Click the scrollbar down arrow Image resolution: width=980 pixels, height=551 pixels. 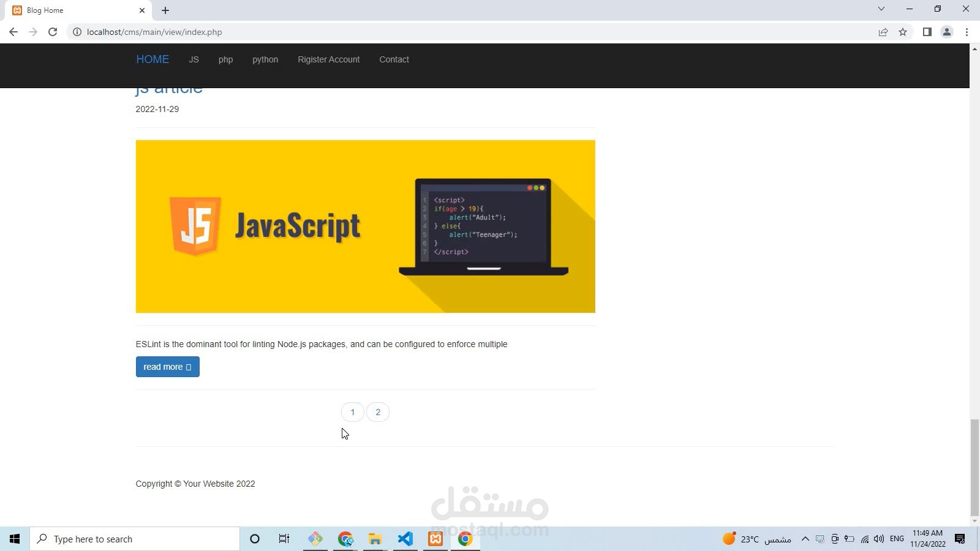click(x=974, y=521)
